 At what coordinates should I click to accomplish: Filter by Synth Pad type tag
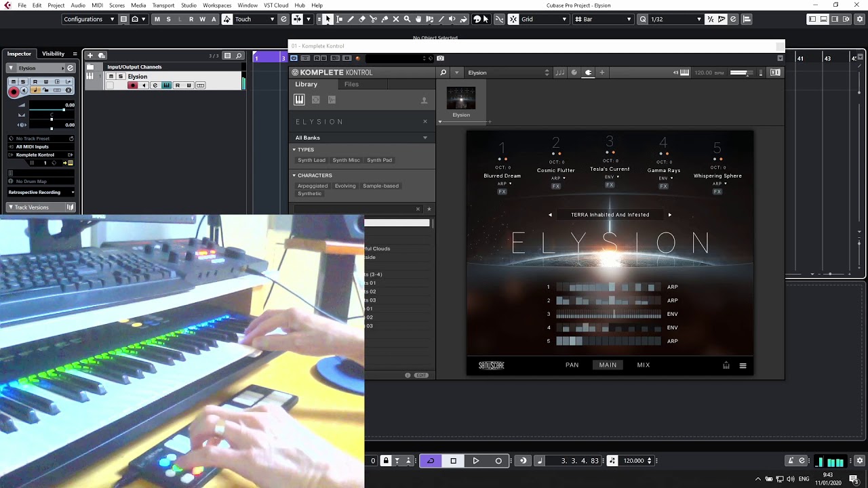379,160
